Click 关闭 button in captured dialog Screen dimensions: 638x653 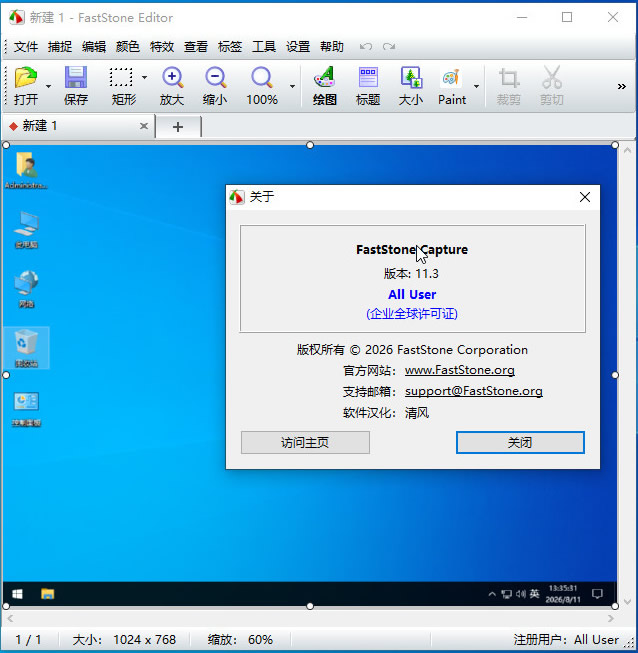click(520, 442)
